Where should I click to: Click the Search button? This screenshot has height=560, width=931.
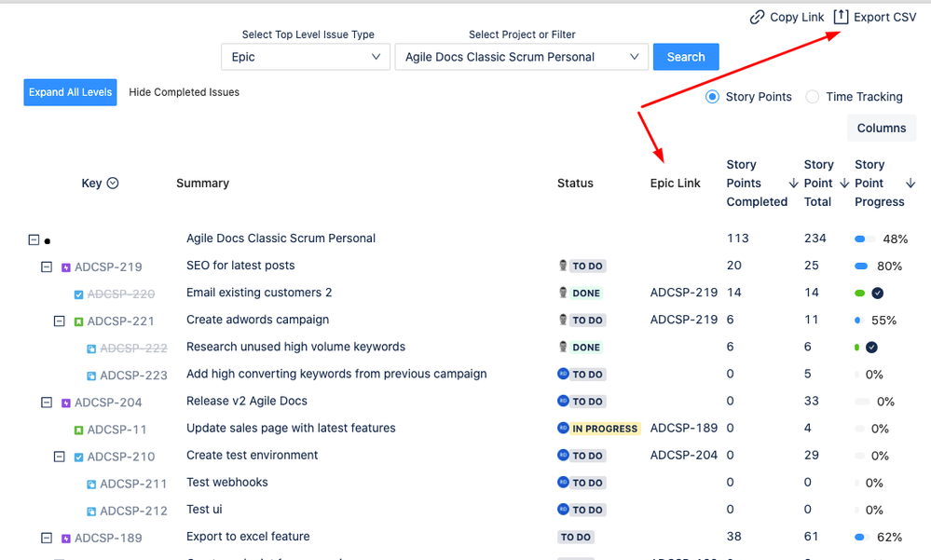pos(686,56)
